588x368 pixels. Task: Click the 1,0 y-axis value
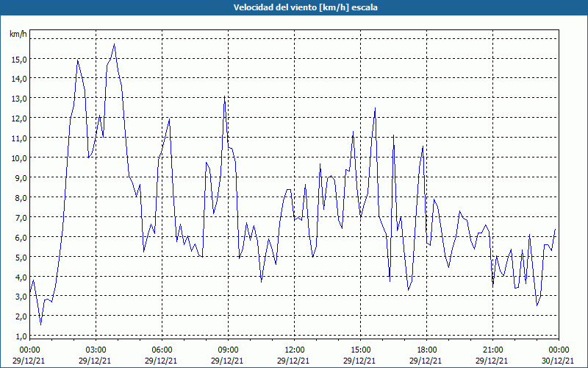click(x=21, y=336)
